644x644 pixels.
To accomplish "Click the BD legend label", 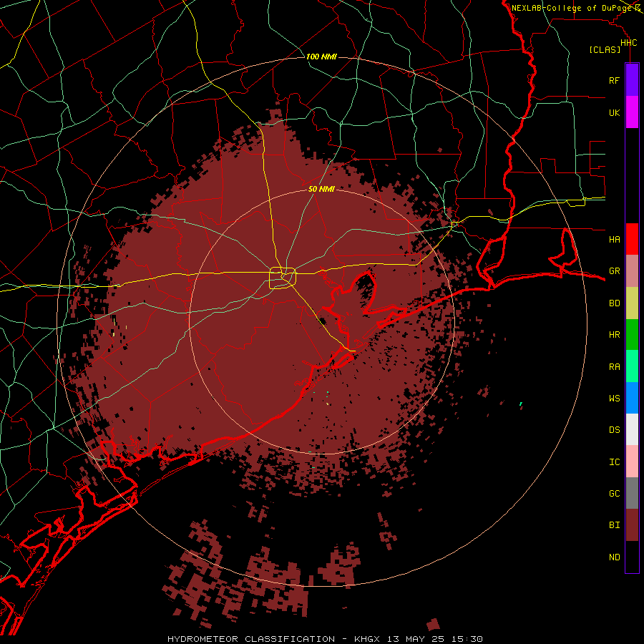I will pyautogui.click(x=615, y=303).
